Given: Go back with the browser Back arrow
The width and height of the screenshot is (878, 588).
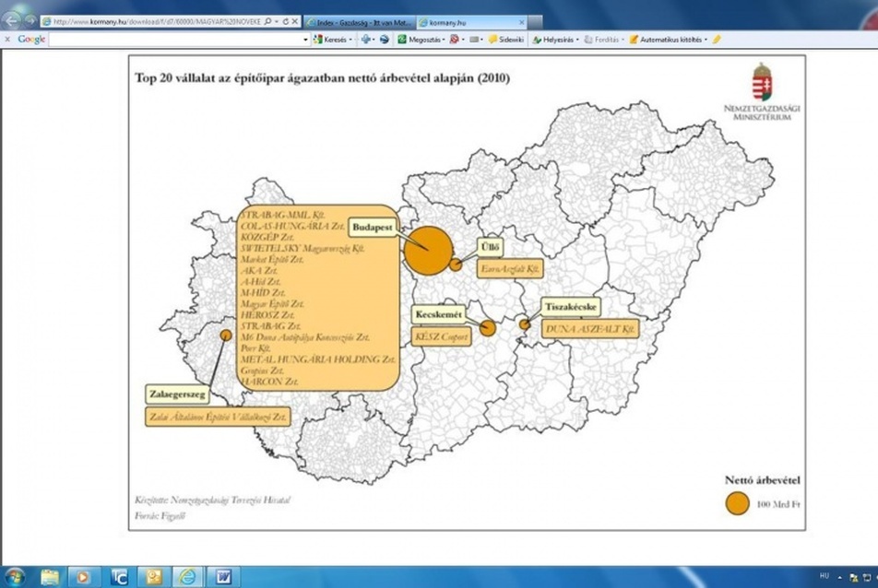Looking at the screenshot, I should [x=11, y=20].
